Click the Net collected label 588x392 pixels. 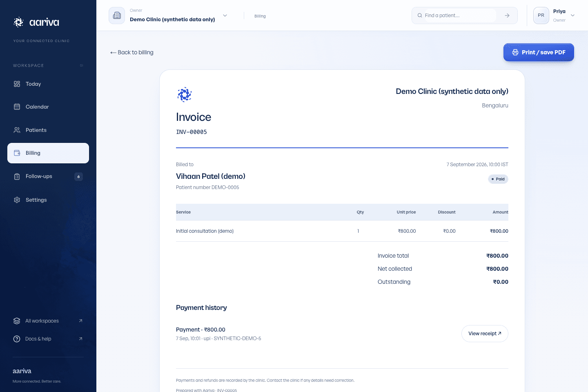[x=395, y=269]
